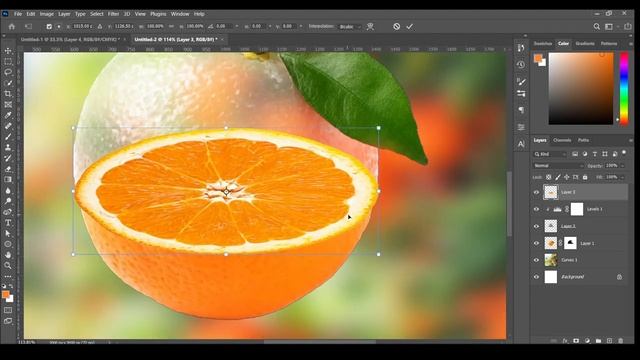The image size is (640, 360).
Task: Select the Layer 2 row
Action: click(580, 226)
